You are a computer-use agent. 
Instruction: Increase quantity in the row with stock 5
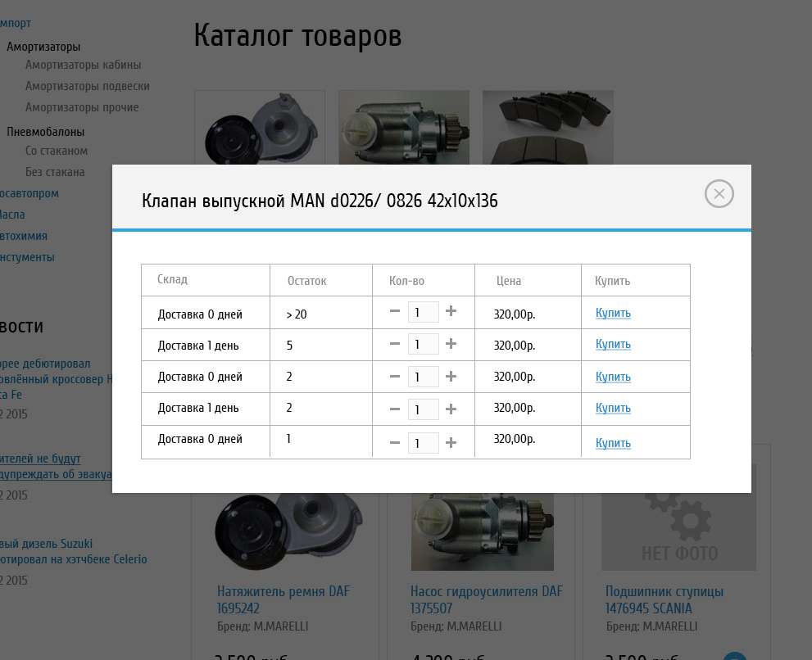(451, 344)
